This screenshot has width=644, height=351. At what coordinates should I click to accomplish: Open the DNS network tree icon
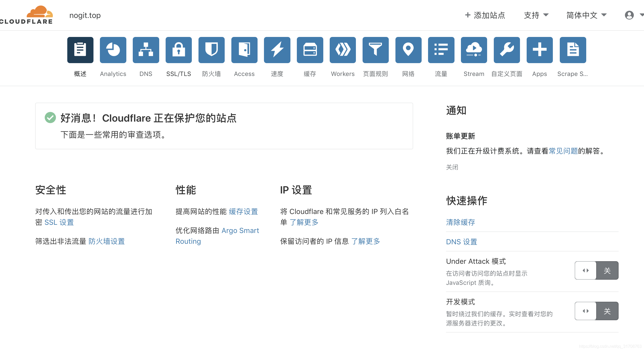146,50
